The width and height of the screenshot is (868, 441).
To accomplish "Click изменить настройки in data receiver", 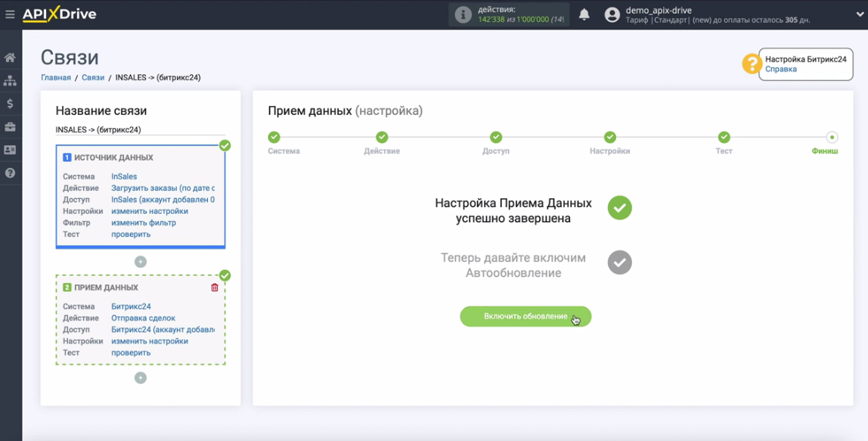I will (150, 341).
